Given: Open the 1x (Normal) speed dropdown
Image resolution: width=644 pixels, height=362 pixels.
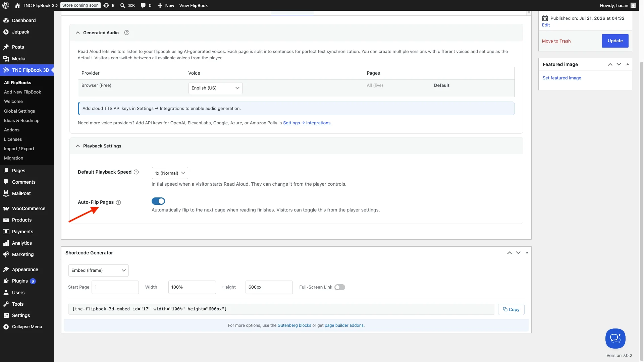Looking at the screenshot, I should (x=170, y=173).
